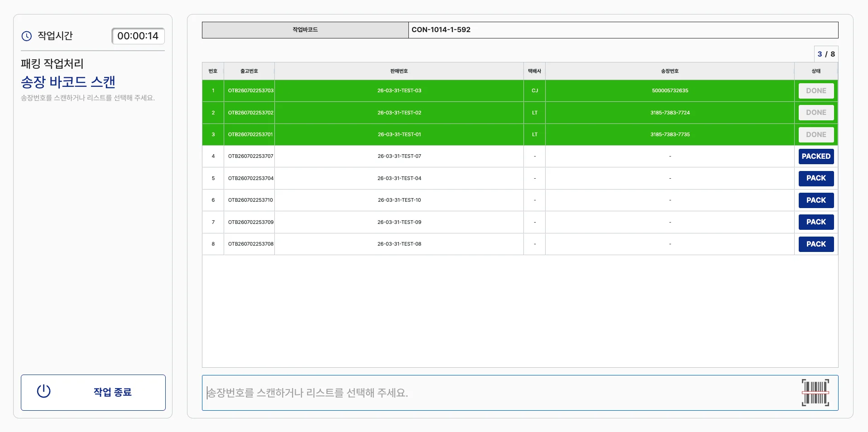Click sales number 26-03-31-TEST-01
Viewport: 868px width, 432px height.
point(399,134)
